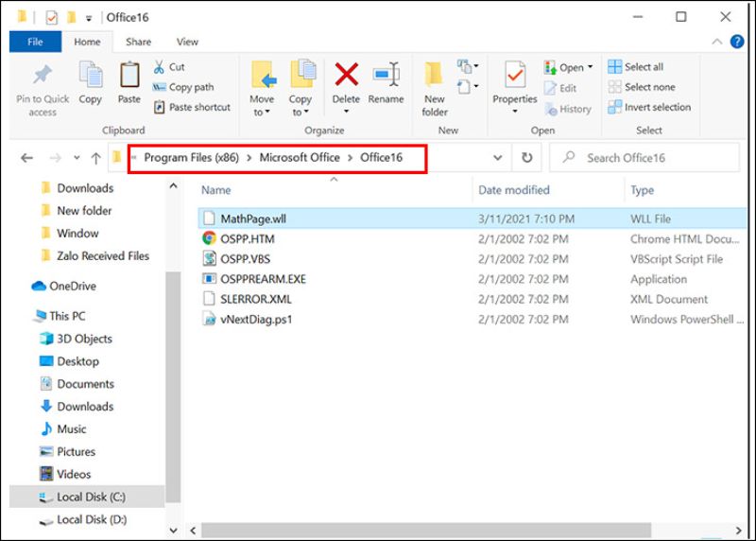This screenshot has height=541, width=756.
Task: Open Documents under This PC
Action: point(77,384)
